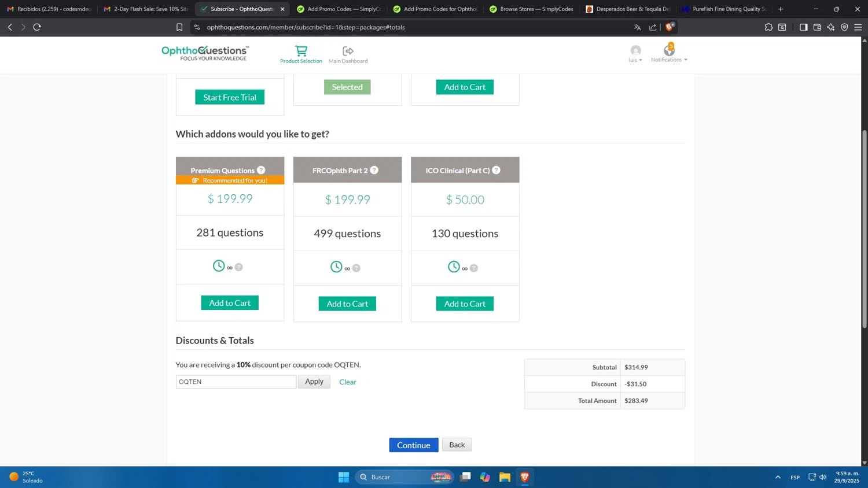Open Brave Wallet icon
868x488 pixels.
tap(817, 27)
